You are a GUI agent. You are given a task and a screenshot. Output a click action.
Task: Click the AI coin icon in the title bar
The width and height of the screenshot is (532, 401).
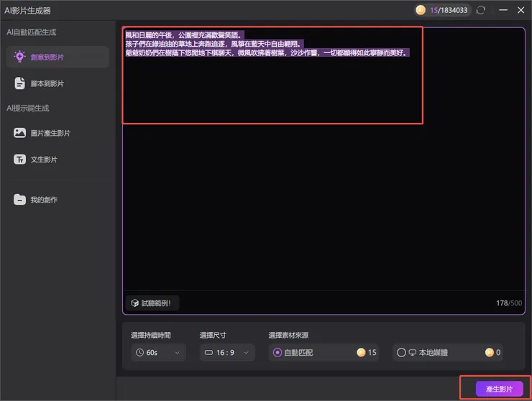click(421, 10)
